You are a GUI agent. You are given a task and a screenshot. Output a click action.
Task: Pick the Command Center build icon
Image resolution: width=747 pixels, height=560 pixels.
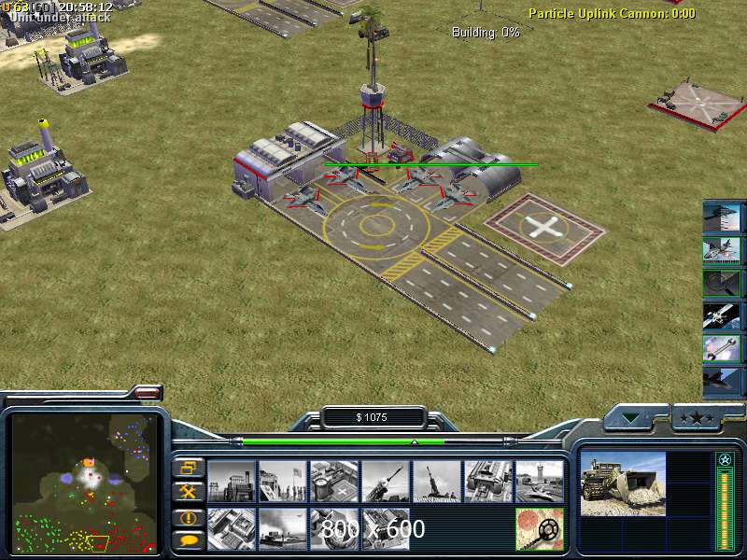386,528
